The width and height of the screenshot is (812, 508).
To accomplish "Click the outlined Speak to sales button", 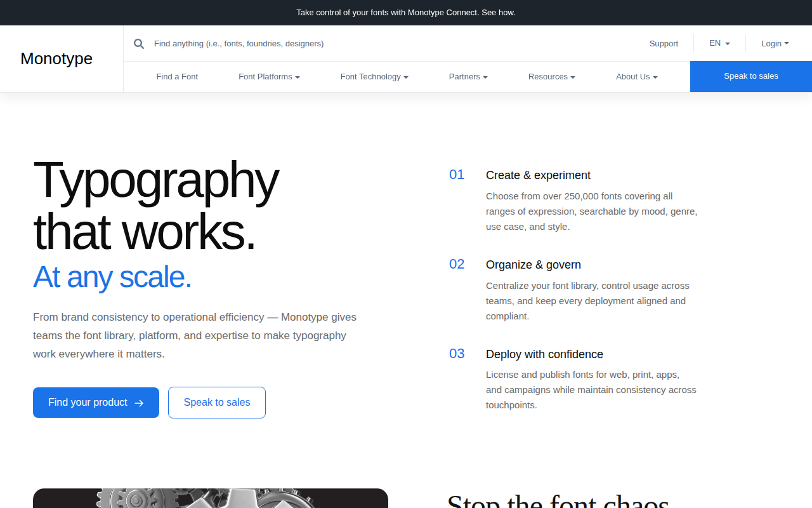I will point(217,403).
